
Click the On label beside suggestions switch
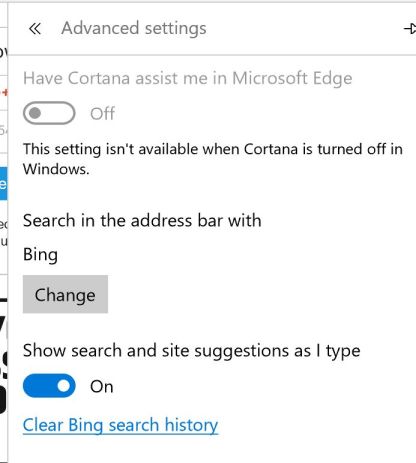coord(102,387)
